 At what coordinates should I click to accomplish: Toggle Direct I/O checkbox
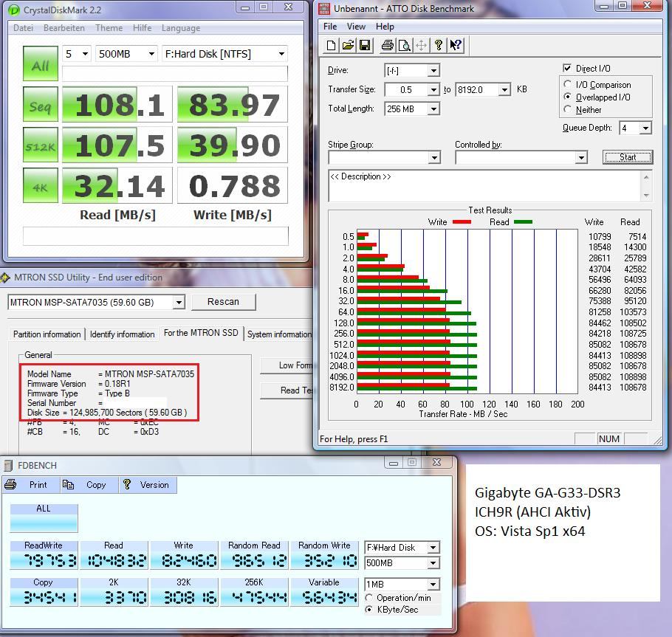(x=567, y=68)
